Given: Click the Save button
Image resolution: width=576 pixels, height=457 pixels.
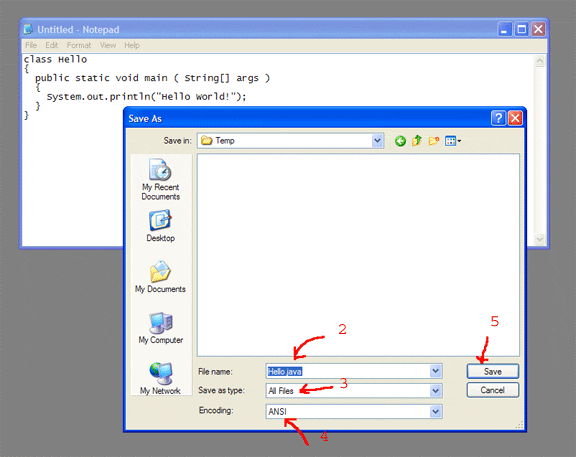Looking at the screenshot, I should pos(493,371).
